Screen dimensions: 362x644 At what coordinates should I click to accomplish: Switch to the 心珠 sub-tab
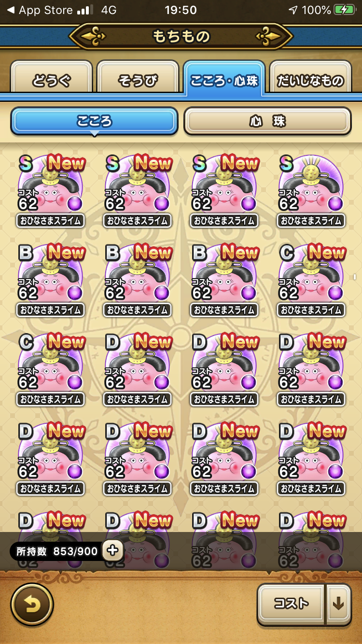(267, 121)
